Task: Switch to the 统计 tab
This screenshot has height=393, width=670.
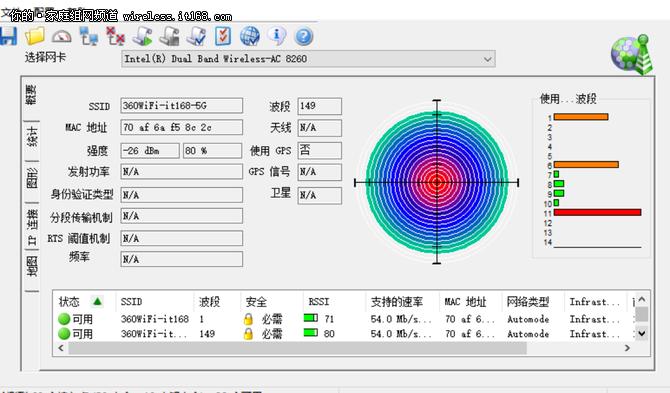Action: click(x=32, y=137)
